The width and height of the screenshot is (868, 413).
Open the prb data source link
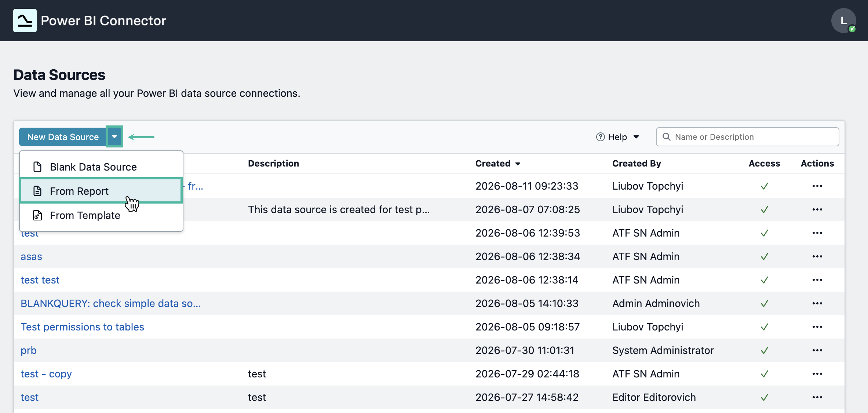pos(29,350)
